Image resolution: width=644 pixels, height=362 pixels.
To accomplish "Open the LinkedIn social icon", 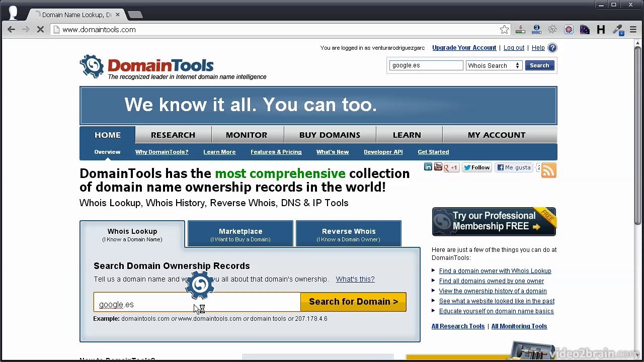I will (428, 167).
